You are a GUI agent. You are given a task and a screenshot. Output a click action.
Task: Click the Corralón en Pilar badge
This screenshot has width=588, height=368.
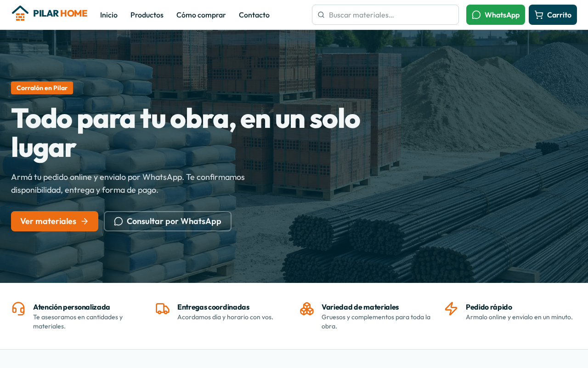click(x=42, y=88)
